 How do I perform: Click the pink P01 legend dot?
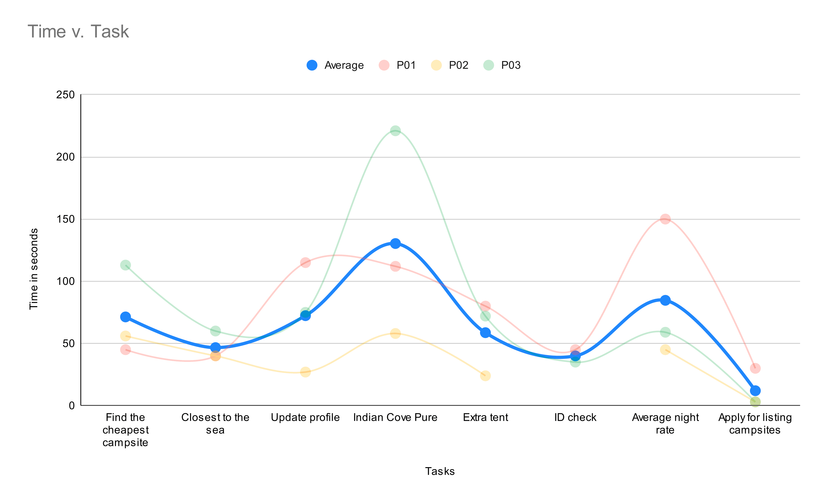[x=384, y=65]
